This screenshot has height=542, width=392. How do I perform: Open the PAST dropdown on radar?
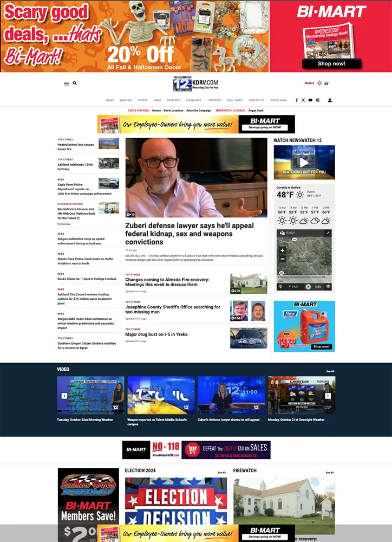pos(294,287)
